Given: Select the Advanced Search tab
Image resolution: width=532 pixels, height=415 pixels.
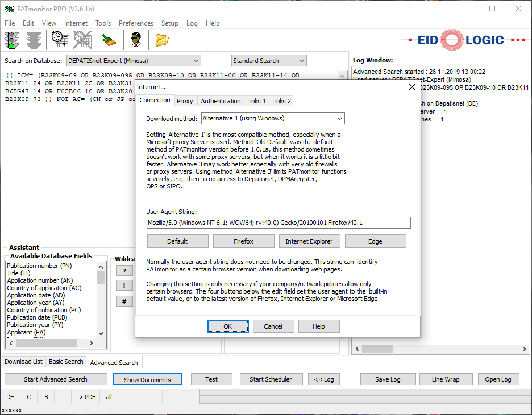Looking at the screenshot, I should (x=114, y=363).
